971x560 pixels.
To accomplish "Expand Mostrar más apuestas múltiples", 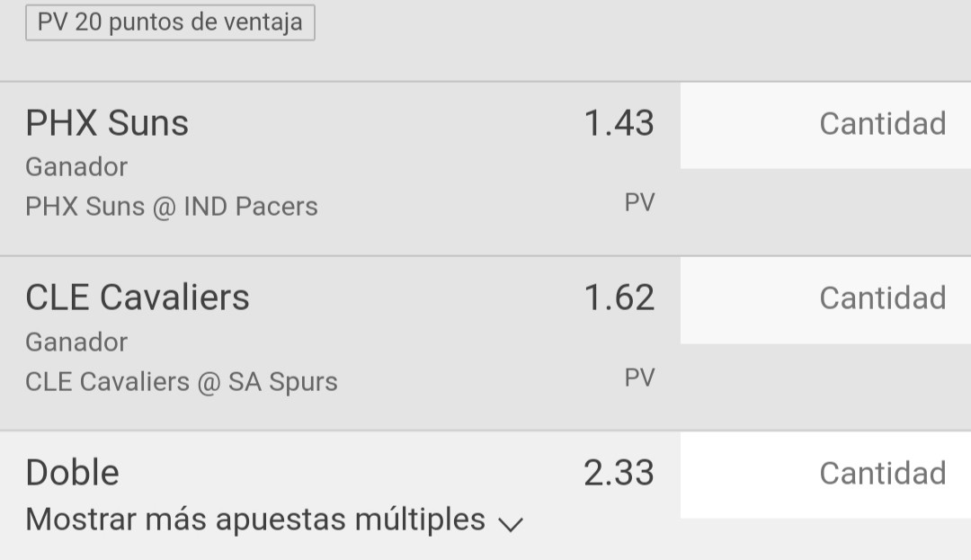I will (275, 520).
